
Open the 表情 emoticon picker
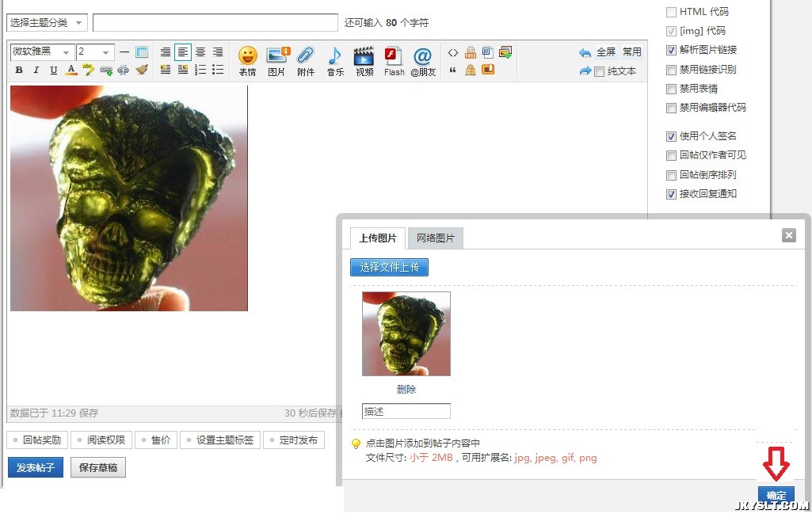(248, 57)
